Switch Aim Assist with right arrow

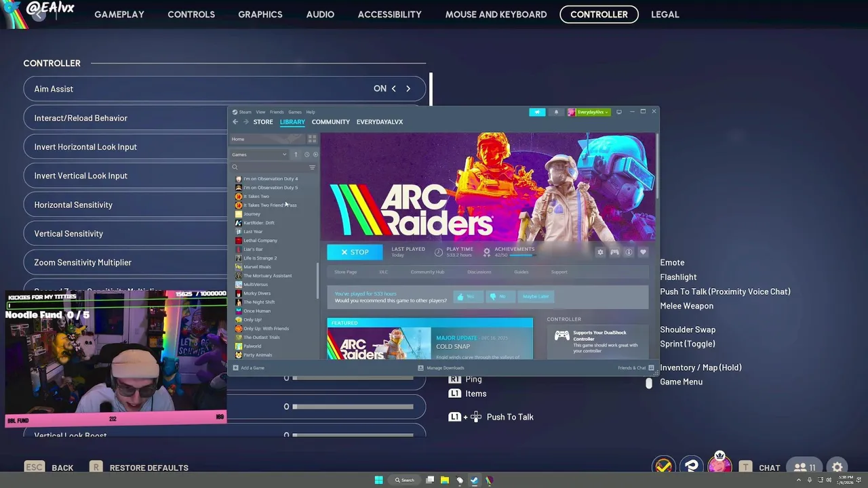[x=408, y=89]
